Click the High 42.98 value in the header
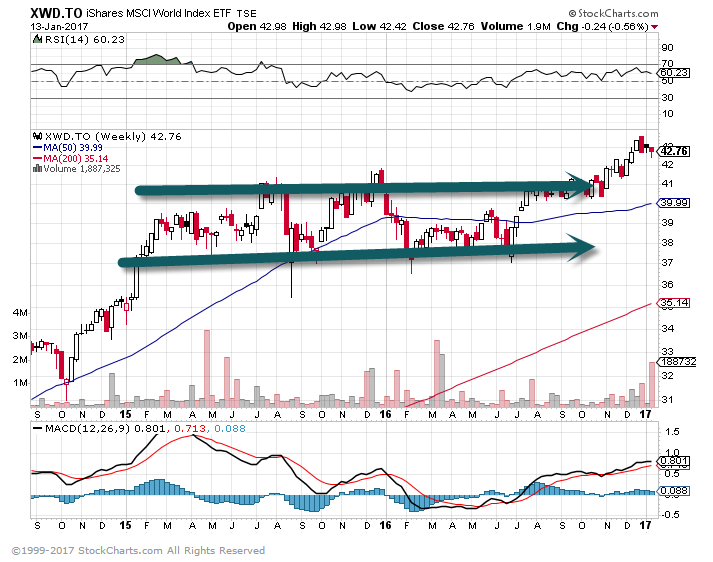713x562 pixels. (x=319, y=26)
